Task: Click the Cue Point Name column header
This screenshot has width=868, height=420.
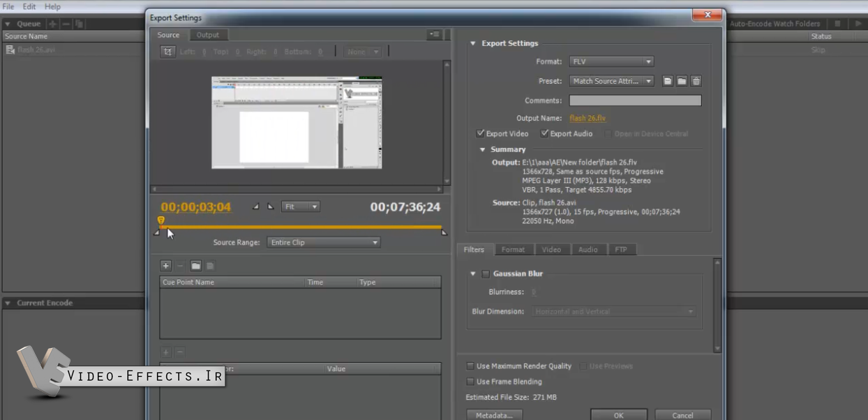Action: coord(232,282)
